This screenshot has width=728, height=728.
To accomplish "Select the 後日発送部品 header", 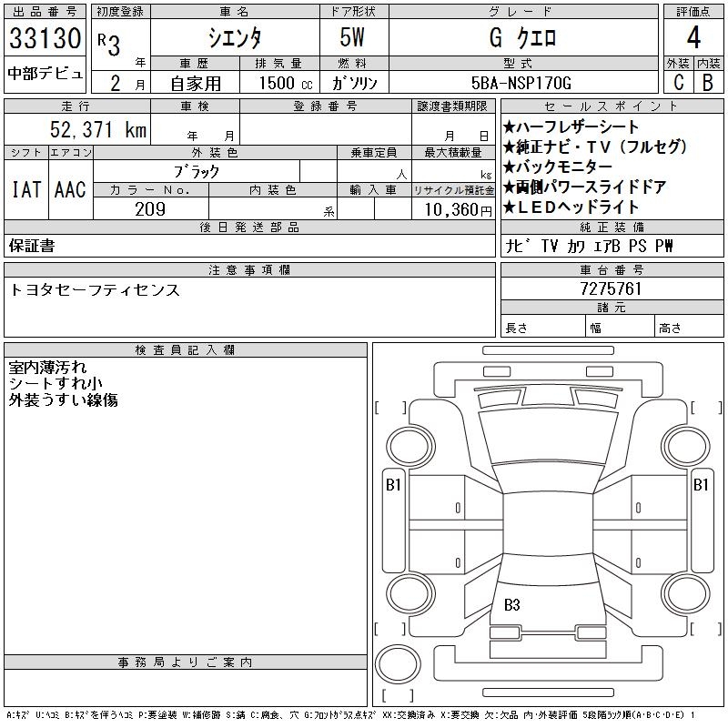I will coord(249,227).
